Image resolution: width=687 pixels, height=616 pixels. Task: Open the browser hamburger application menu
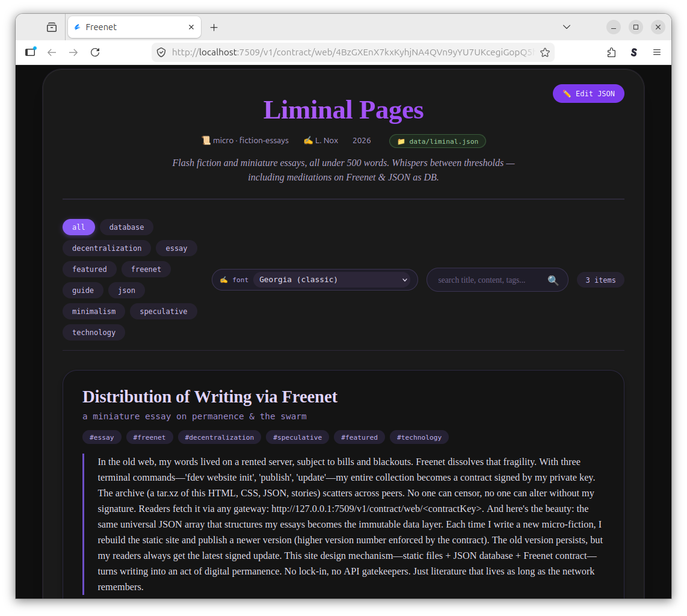656,52
